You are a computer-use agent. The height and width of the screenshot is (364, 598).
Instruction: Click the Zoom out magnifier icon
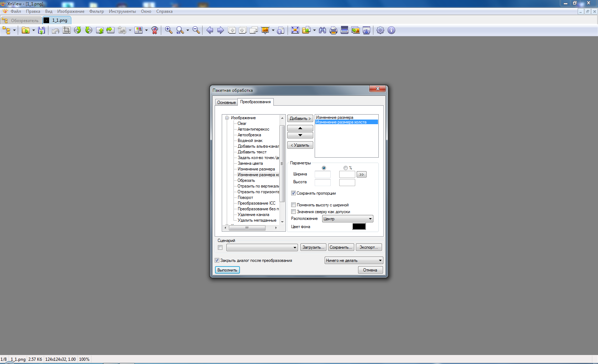click(196, 31)
